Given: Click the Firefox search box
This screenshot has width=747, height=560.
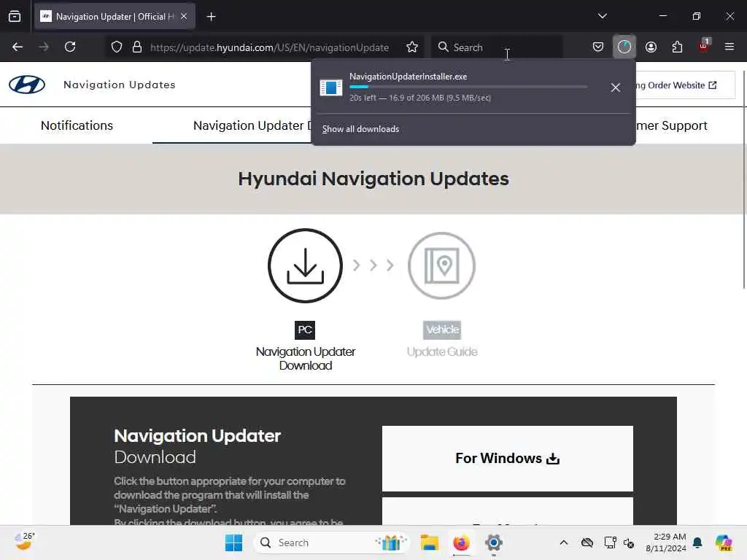Looking at the screenshot, I should 496,47.
